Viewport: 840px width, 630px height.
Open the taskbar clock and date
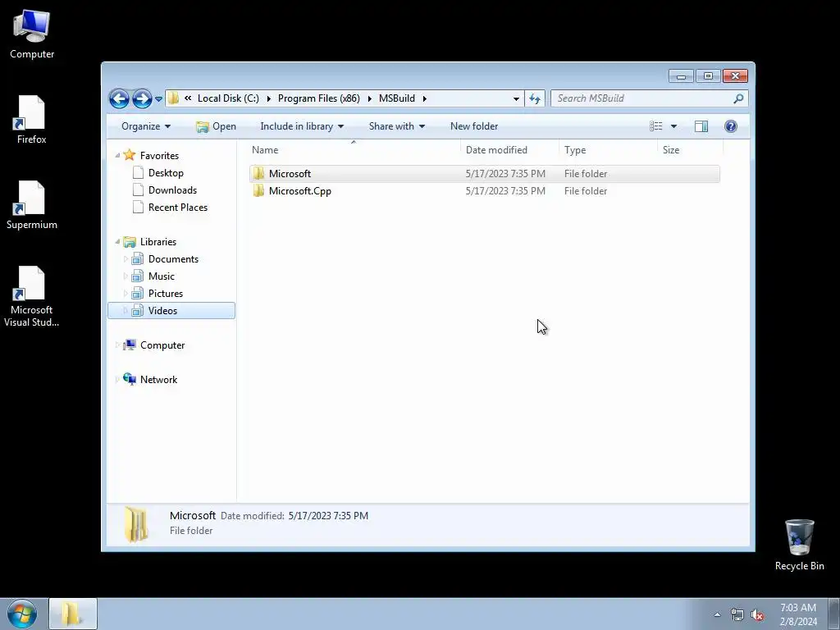798,614
